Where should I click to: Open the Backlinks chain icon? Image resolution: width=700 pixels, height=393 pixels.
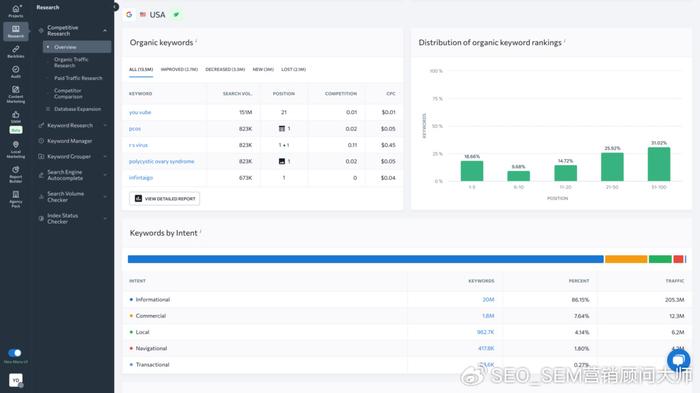click(16, 49)
